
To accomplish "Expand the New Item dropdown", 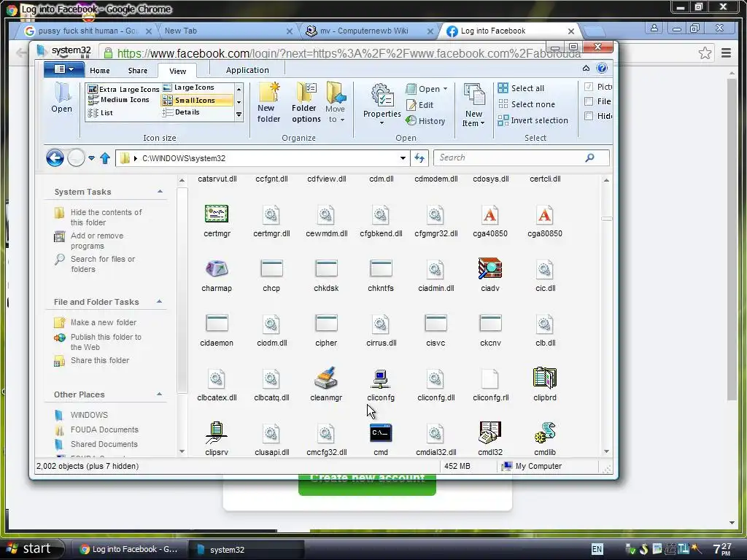I will coord(483,123).
